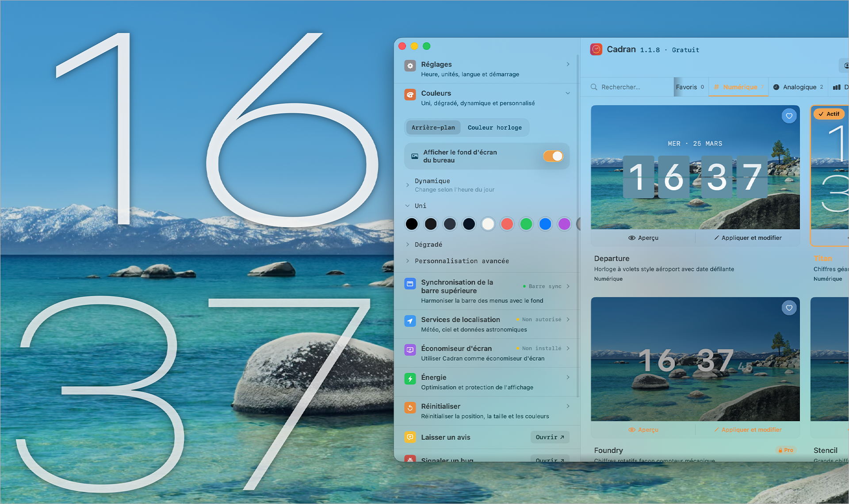This screenshot has width=849, height=504.
Task: Switch to the Analogique tab
Action: [x=798, y=87]
